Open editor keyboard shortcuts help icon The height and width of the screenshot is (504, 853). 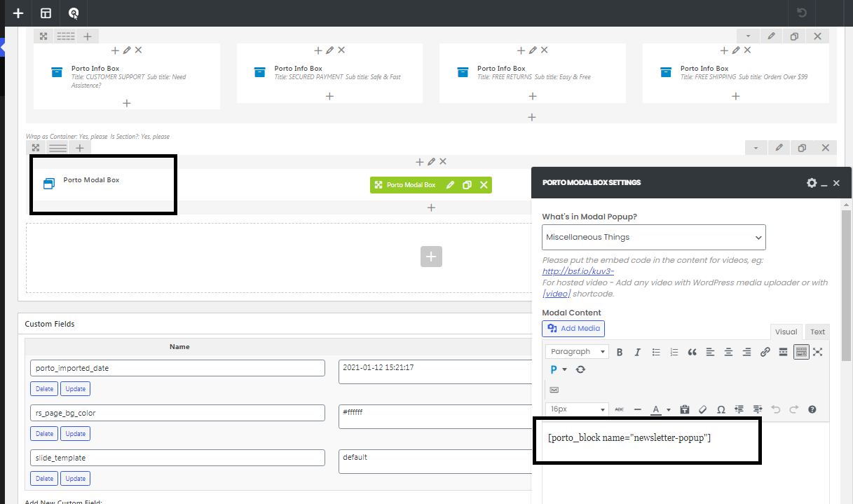812,409
